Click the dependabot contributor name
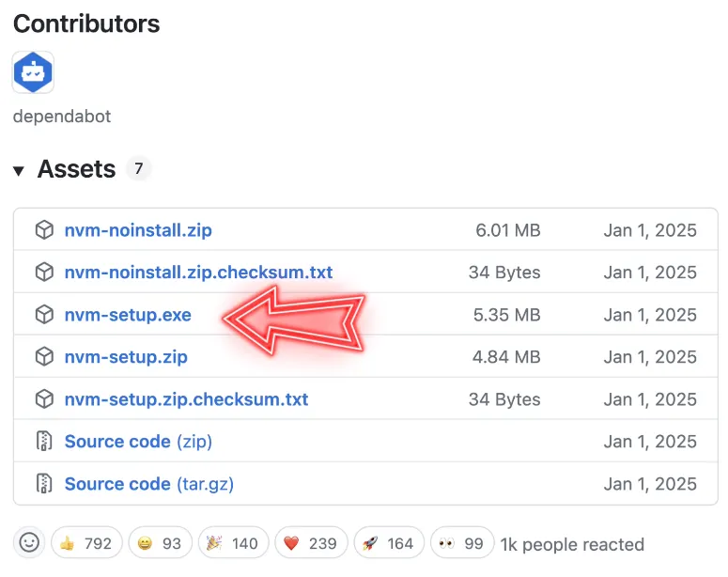 (x=62, y=117)
